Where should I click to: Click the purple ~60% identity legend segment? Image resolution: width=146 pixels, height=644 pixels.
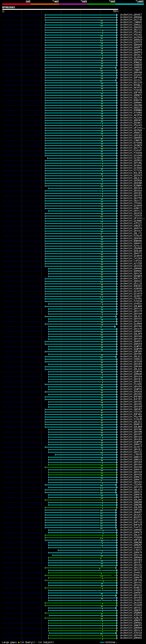[73, 4]
